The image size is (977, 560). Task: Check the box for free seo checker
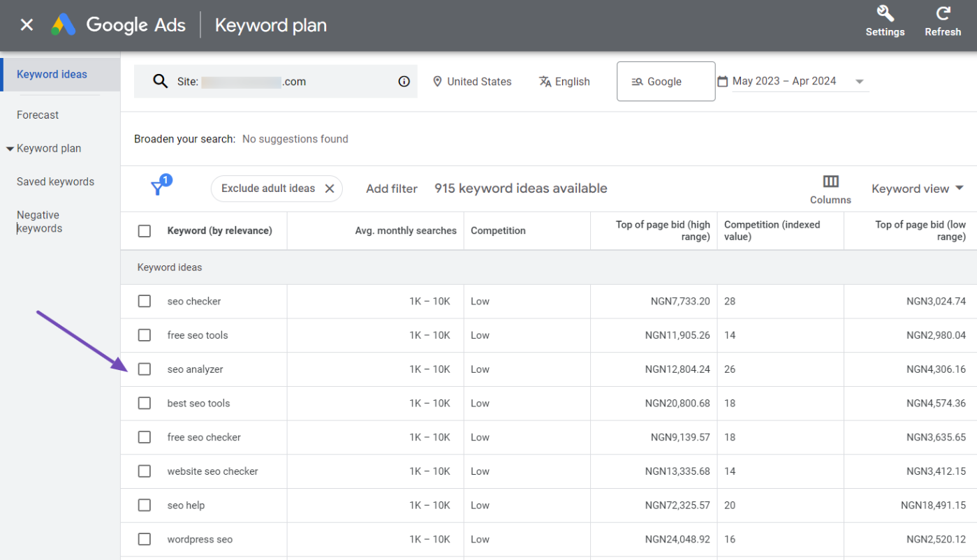[145, 437]
